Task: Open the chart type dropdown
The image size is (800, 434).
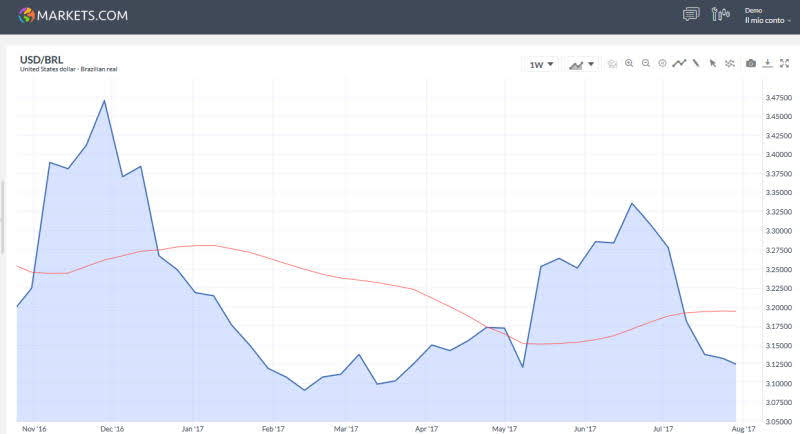Action: pos(581,64)
